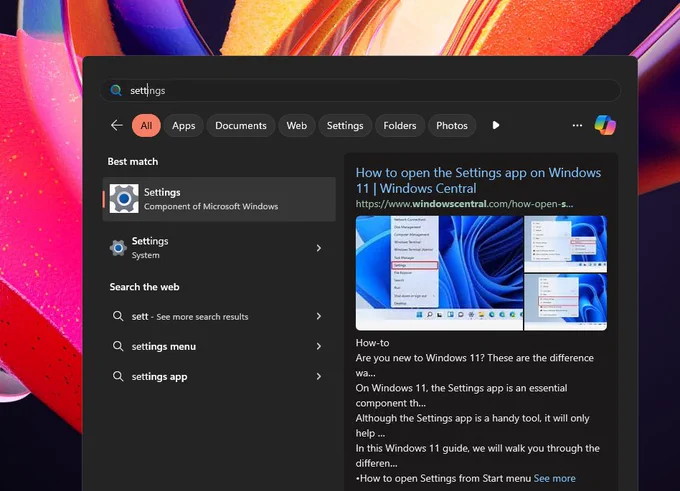The image size is (680, 491).
Task: Search the web for settings menu
Action: tap(219, 346)
